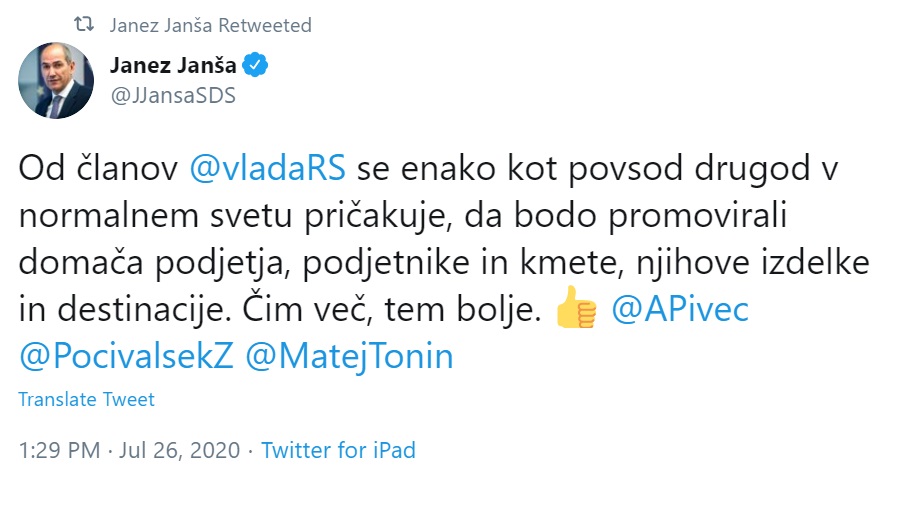
Task: Open the @vladaRS mention
Action: click(267, 168)
